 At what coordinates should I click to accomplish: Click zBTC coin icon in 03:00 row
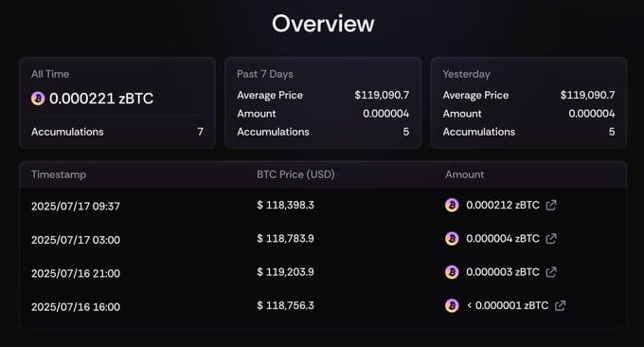(452, 239)
